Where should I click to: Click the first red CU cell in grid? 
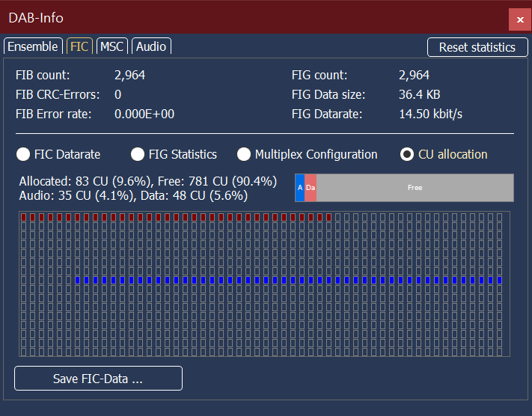tap(24, 217)
